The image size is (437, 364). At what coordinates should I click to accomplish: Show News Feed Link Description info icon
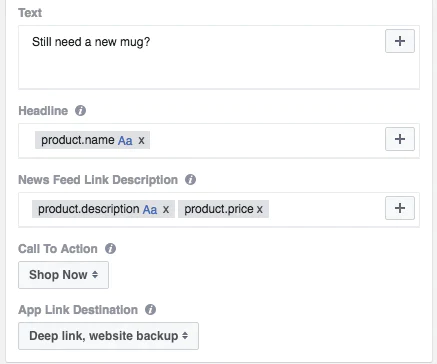[190, 180]
